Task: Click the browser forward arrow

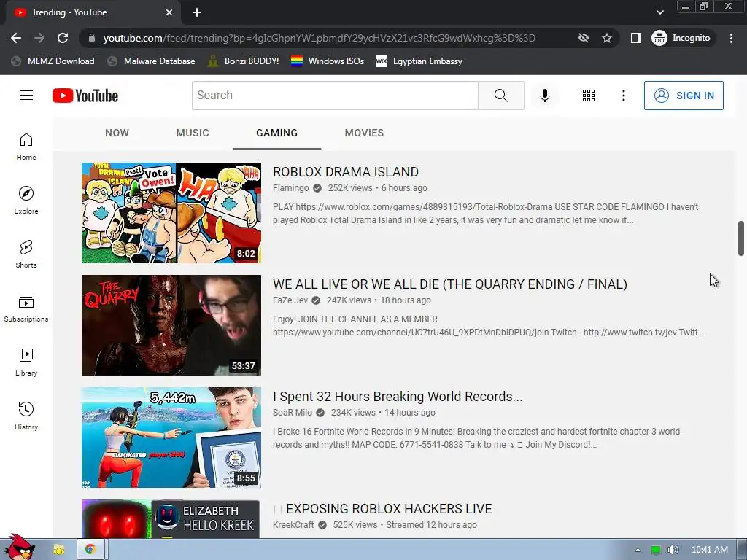Action: 39,38
